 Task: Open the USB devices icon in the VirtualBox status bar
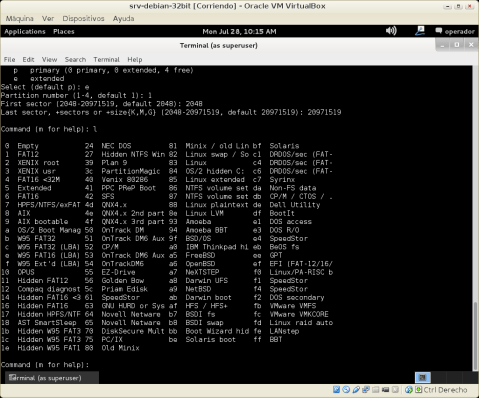tap(356, 389)
